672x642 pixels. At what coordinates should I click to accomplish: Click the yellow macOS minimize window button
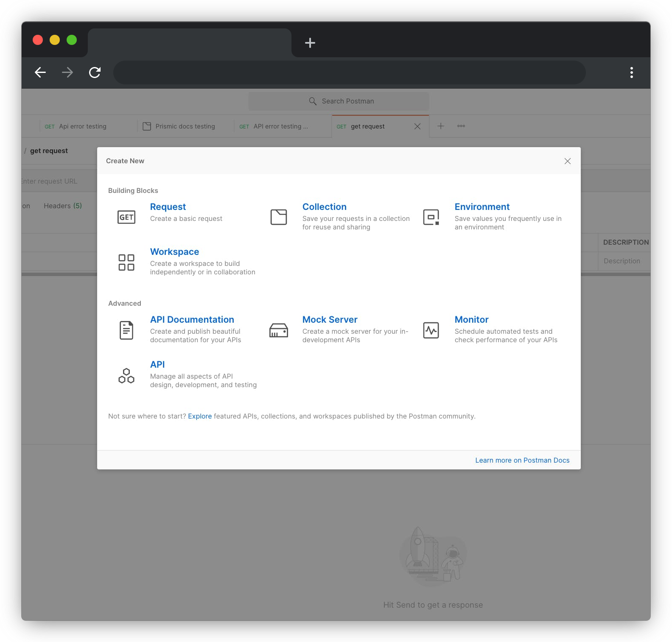coord(55,40)
